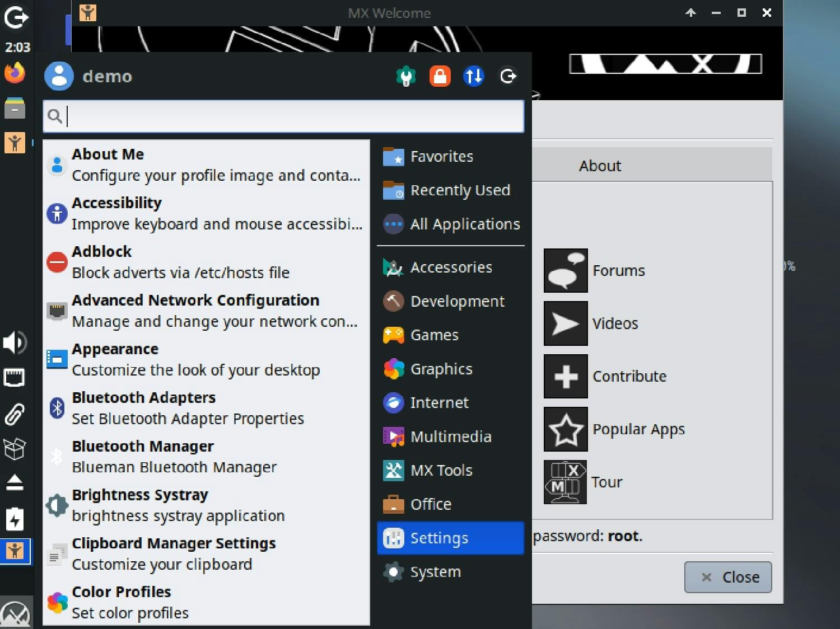Click the Forums speech bubble icon
The image size is (840, 629).
[566, 271]
